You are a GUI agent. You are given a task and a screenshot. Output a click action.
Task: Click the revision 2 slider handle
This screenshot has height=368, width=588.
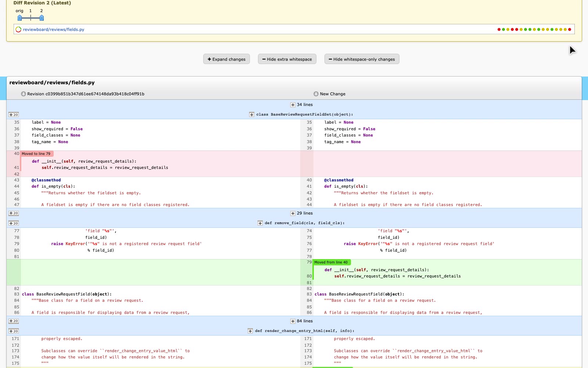(42, 18)
